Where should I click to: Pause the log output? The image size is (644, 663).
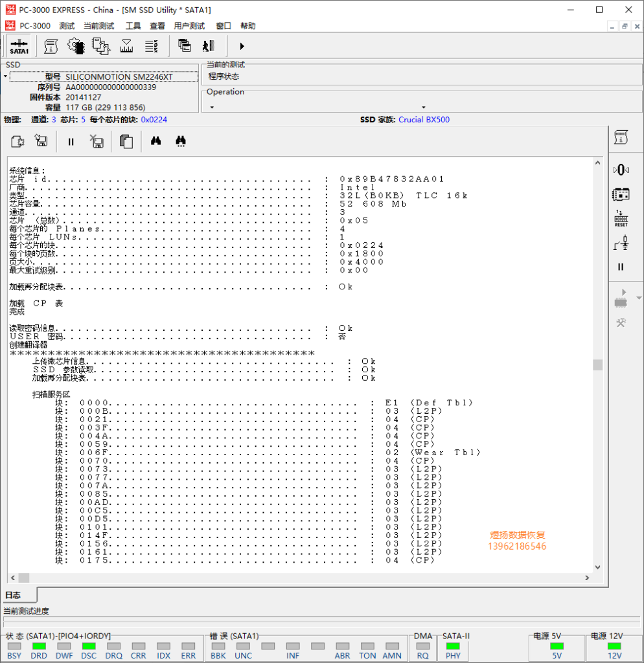coord(71,142)
